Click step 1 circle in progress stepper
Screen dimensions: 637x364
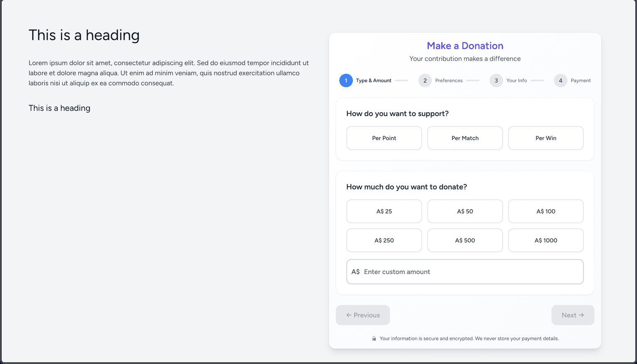(346, 80)
